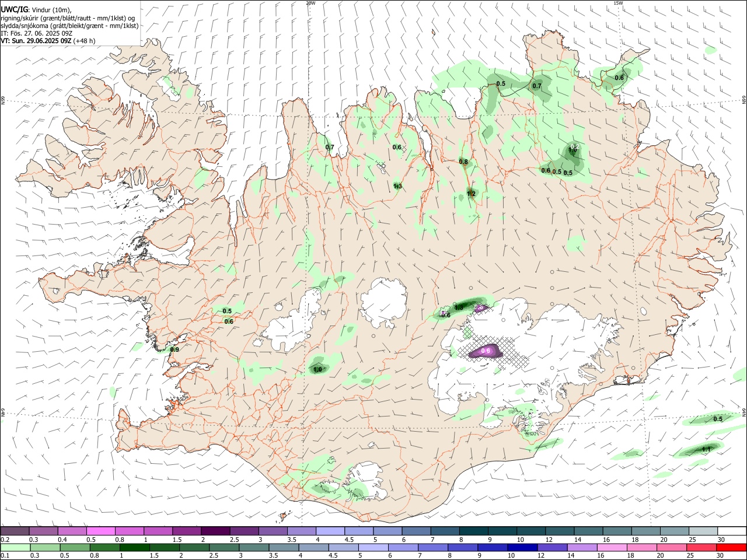Click the 'UWC/IG: Vindur (10m),' title text

click(36, 9)
